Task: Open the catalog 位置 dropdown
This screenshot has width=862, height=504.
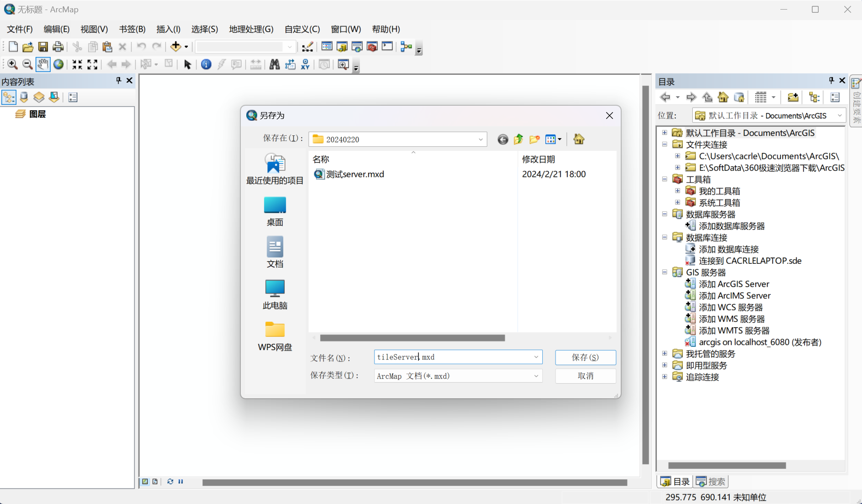Action: (x=840, y=116)
